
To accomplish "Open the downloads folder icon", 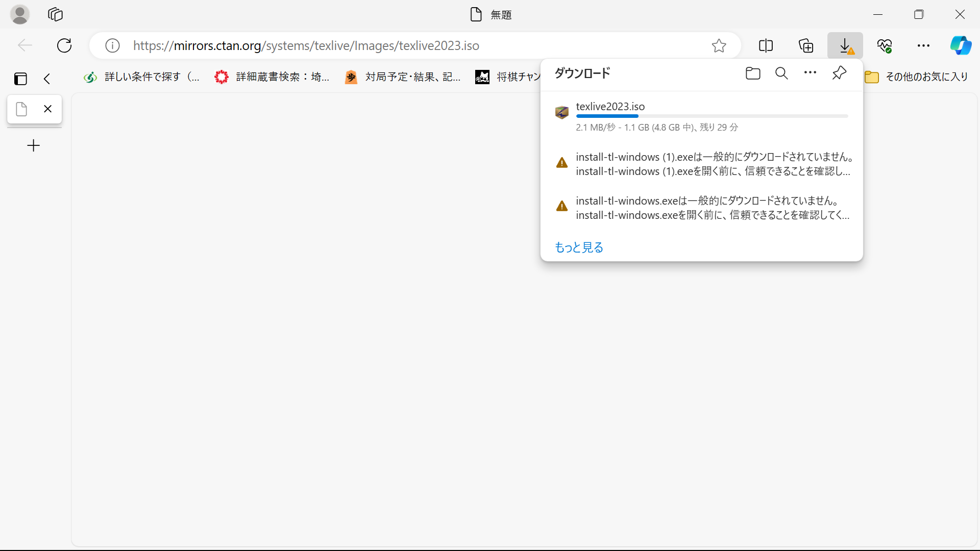I will pos(753,73).
